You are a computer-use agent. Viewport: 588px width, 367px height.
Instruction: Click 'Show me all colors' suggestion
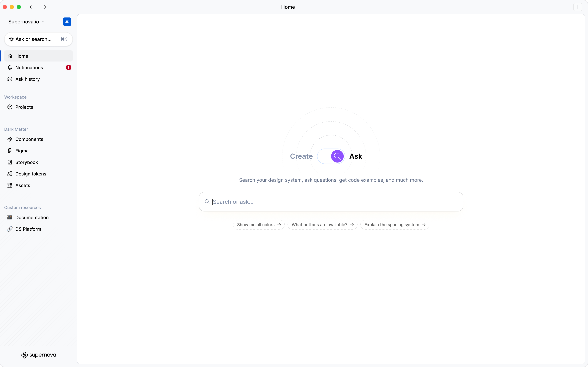tap(258, 225)
